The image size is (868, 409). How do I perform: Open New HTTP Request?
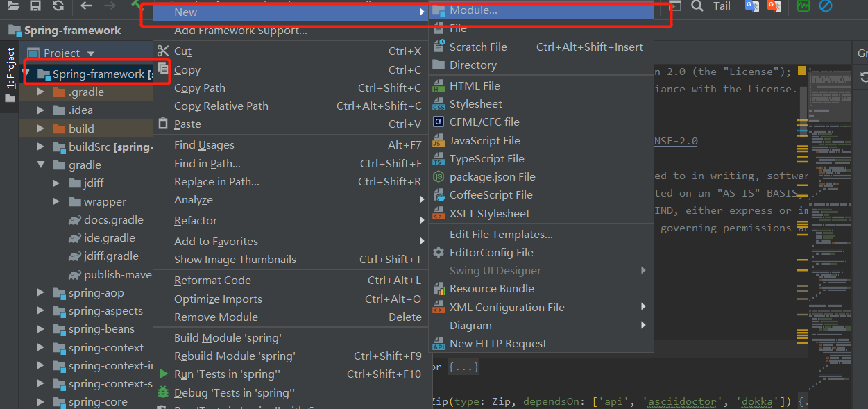click(541, 344)
